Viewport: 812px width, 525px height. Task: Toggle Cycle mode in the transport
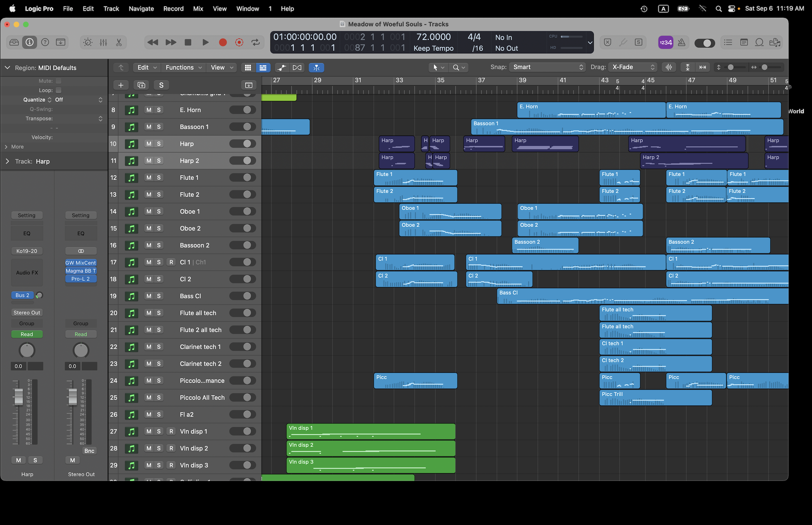pos(256,42)
